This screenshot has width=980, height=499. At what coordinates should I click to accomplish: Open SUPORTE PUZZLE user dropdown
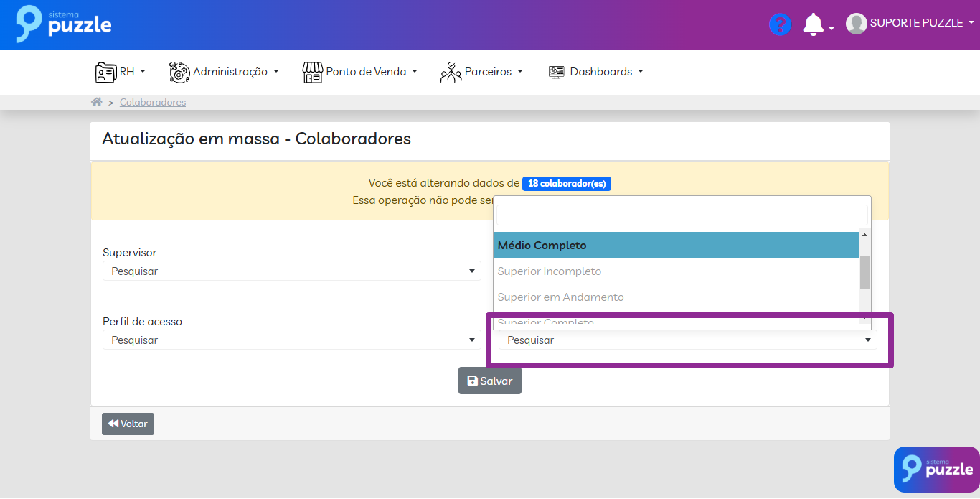[921, 23]
